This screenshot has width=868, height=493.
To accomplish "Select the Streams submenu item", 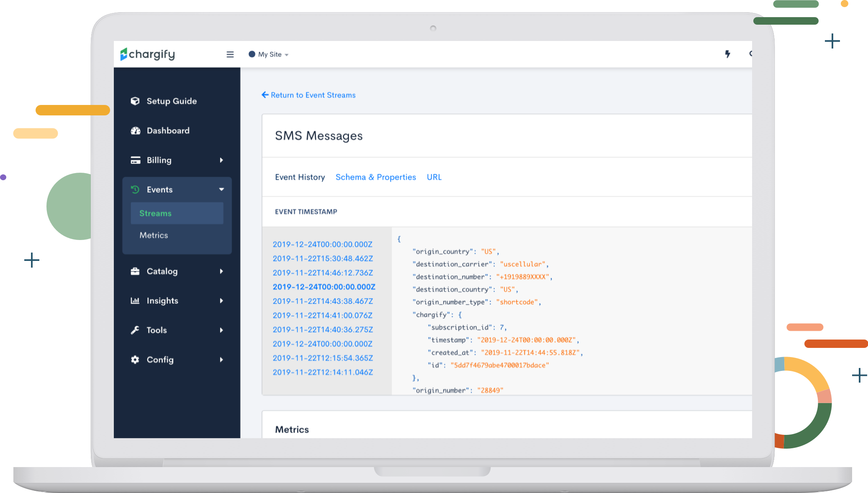I will tap(177, 213).
